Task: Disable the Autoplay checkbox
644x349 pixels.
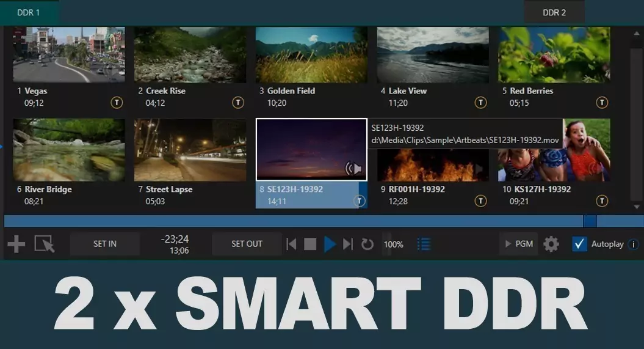Action: (x=579, y=244)
